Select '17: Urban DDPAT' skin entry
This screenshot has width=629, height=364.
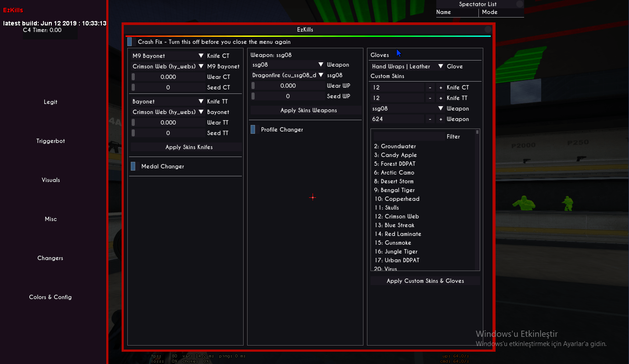click(x=397, y=260)
